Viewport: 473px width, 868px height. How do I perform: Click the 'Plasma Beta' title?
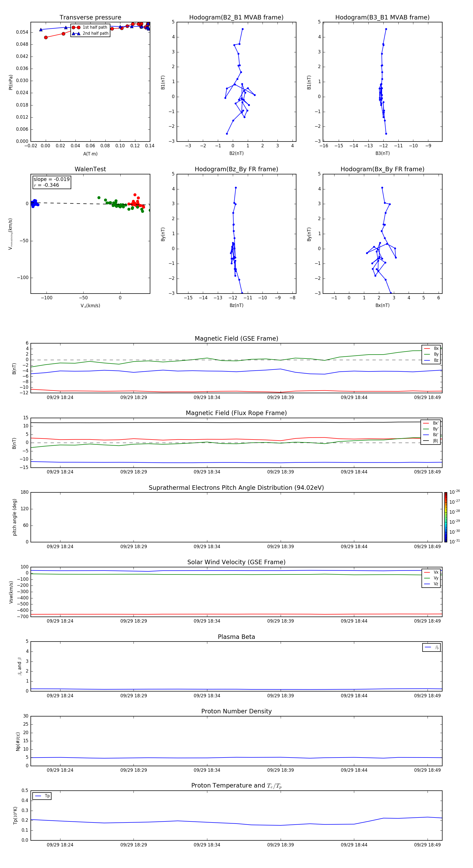236,637
